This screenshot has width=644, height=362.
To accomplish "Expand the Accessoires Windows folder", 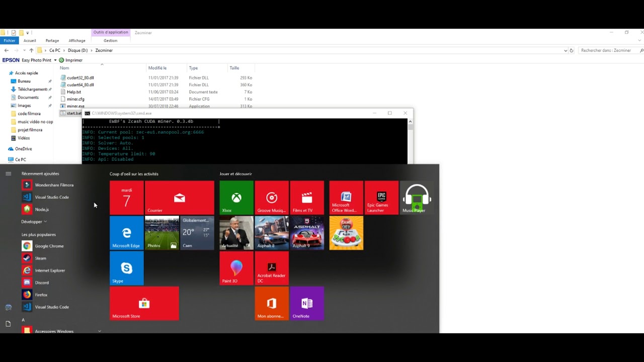I will pos(62,331).
